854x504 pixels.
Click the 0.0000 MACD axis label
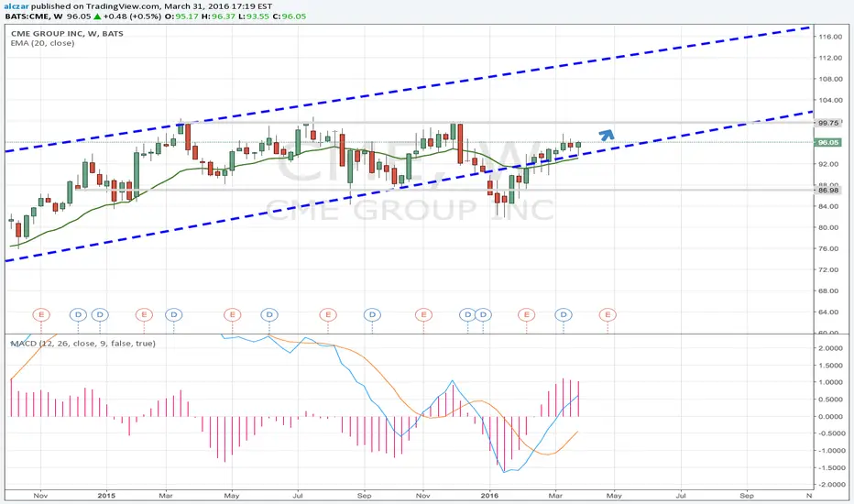[830, 416]
